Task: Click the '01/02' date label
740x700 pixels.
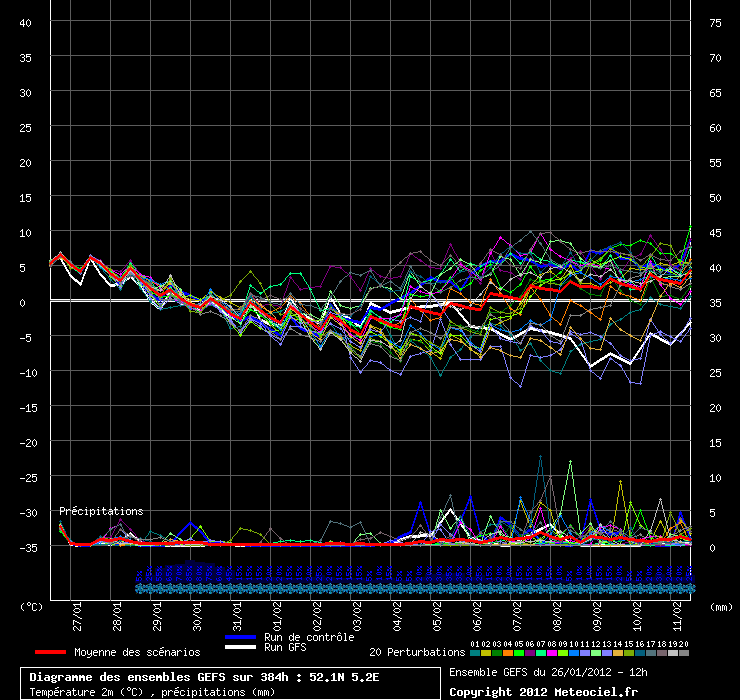Action: 278,616
